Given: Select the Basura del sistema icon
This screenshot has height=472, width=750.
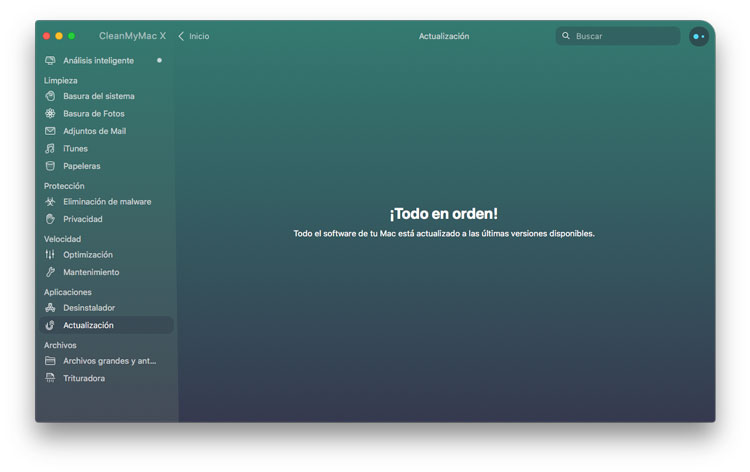Looking at the screenshot, I should [50, 96].
